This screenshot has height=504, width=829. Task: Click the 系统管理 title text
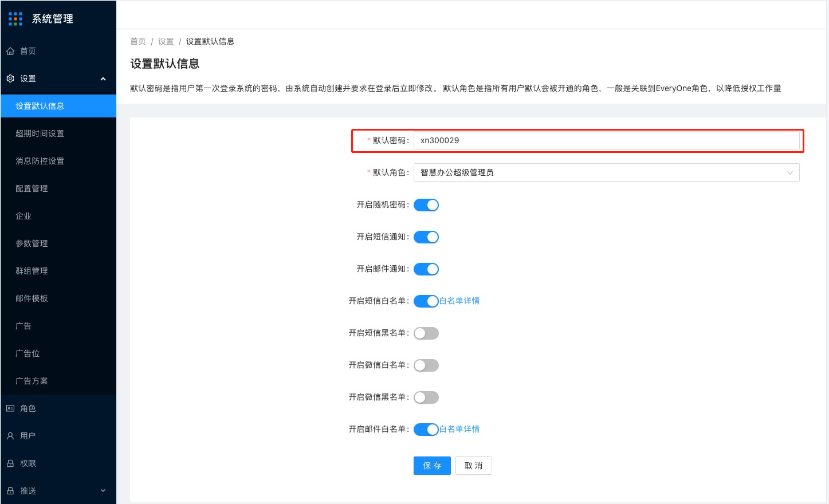pos(53,19)
